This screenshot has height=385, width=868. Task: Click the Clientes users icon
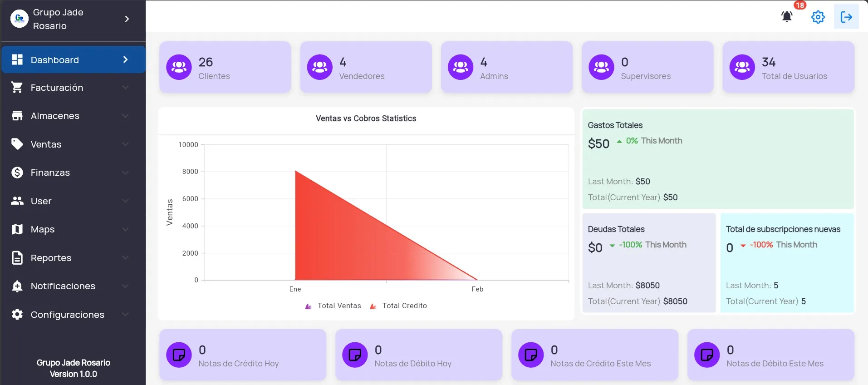pos(179,67)
